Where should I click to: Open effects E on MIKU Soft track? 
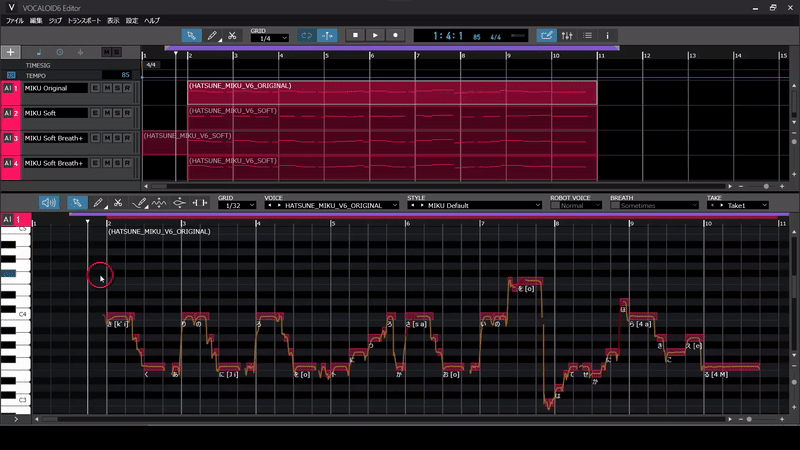coord(95,113)
